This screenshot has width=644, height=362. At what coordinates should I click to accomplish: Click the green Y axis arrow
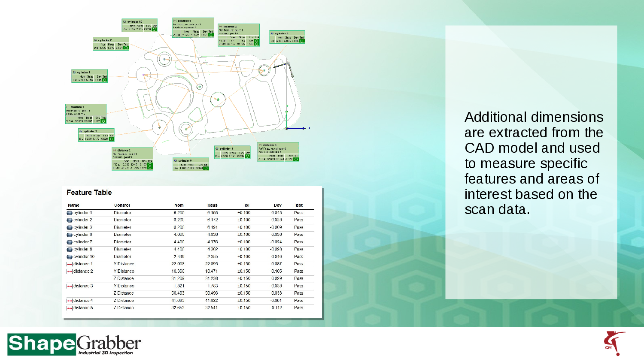click(x=286, y=119)
